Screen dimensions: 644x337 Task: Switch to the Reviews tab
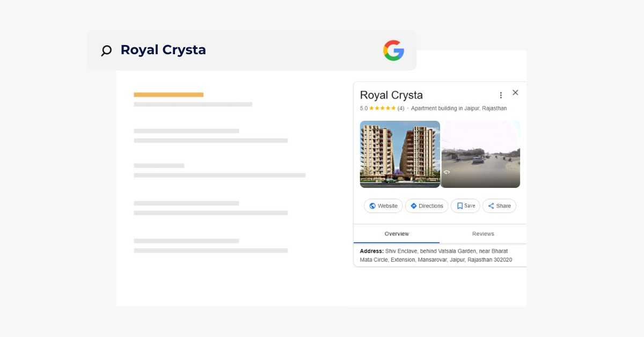coord(483,234)
